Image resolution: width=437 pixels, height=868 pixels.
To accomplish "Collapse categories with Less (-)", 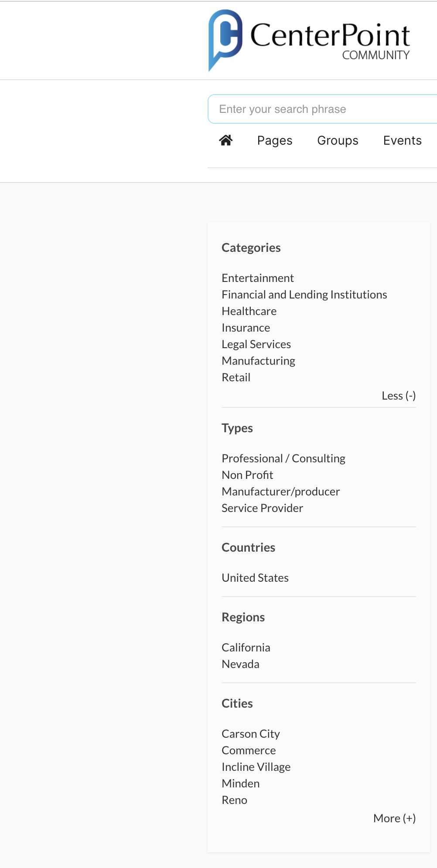I will [x=398, y=396].
